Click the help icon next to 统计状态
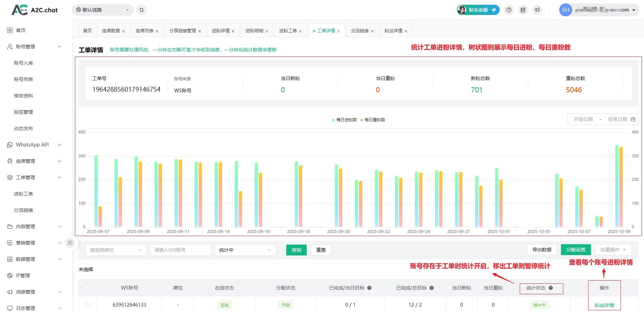The height and width of the screenshot is (312, 644). [x=551, y=288]
